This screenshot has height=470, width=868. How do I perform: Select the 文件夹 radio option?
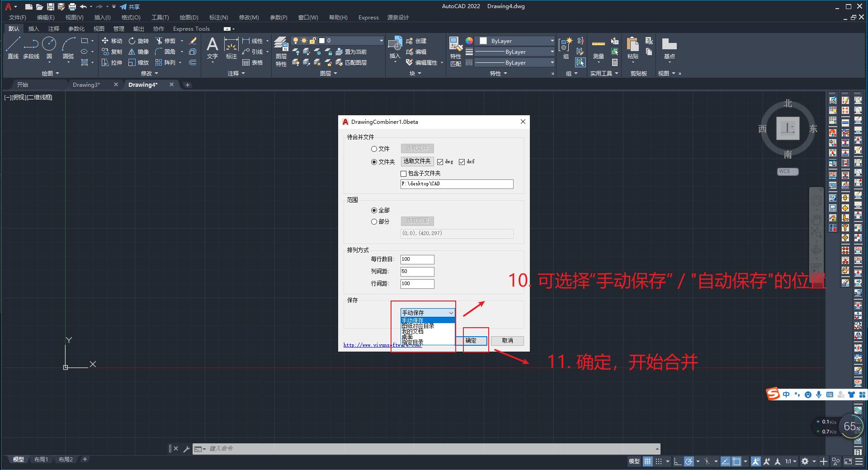pos(374,162)
